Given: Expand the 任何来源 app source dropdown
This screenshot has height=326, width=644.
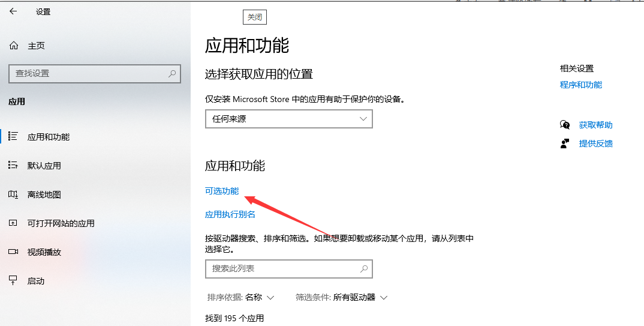Looking at the screenshot, I should point(288,119).
